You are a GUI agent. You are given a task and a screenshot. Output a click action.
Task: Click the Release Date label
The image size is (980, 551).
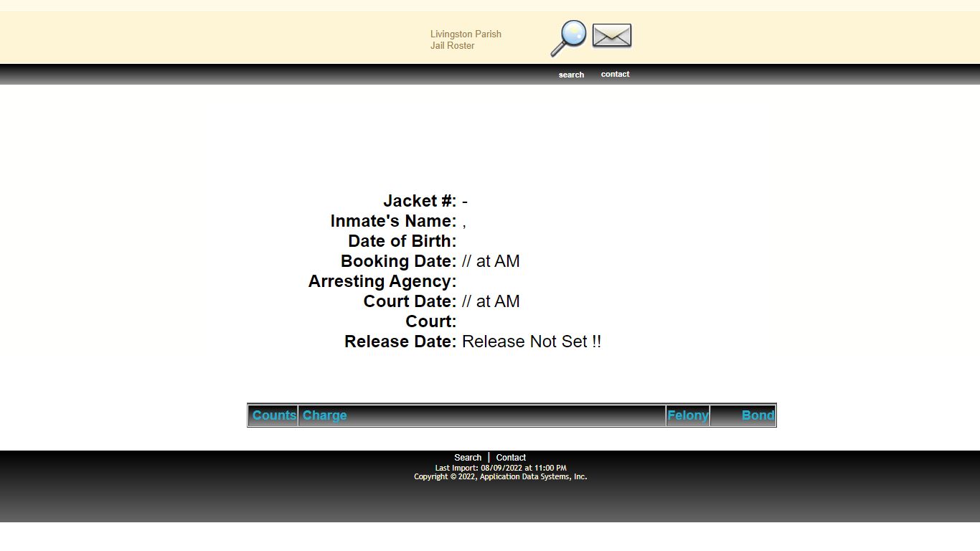(400, 342)
